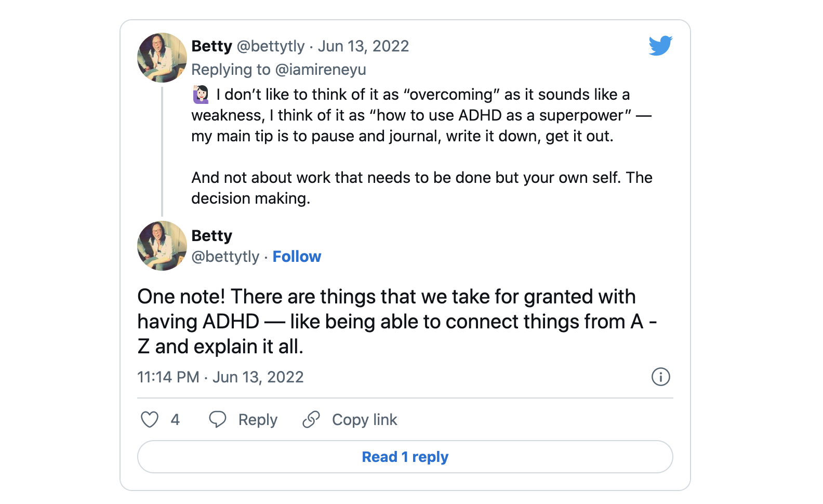Open Betty's avatar beside the Follow link
Viewport: 823px width, 504px height.
162,246
